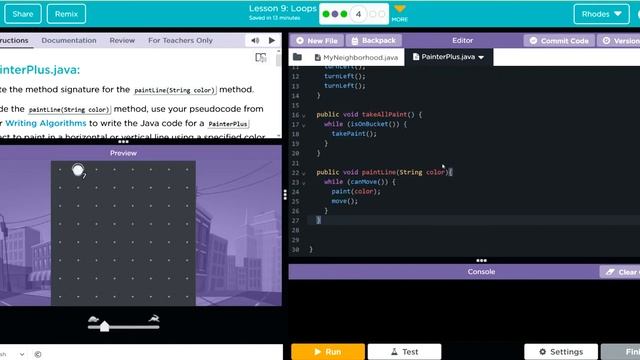The height and width of the screenshot is (360, 640).
Task: Switch to the Documentation tab
Action: click(x=69, y=40)
